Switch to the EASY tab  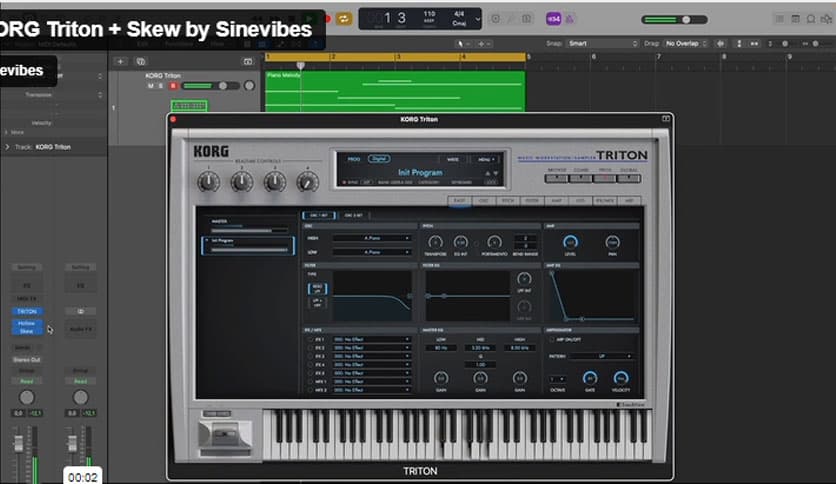[460, 201]
